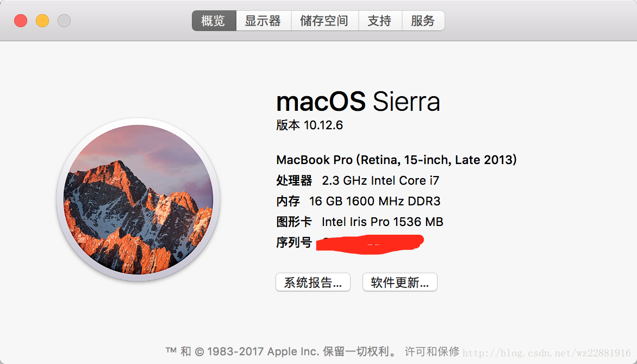Viewport: 637px width, 364px height.
Task: Click the macOS Sierra title text
Action: click(x=358, y=102)
